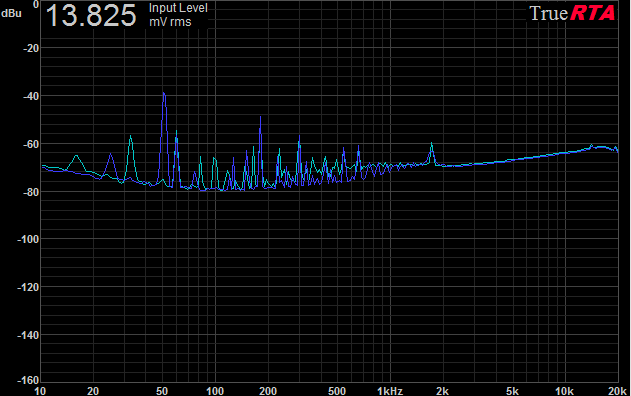631x396 pixels.
Task: Click the purple peak near 25 Hz
Action: click(111, 155)
